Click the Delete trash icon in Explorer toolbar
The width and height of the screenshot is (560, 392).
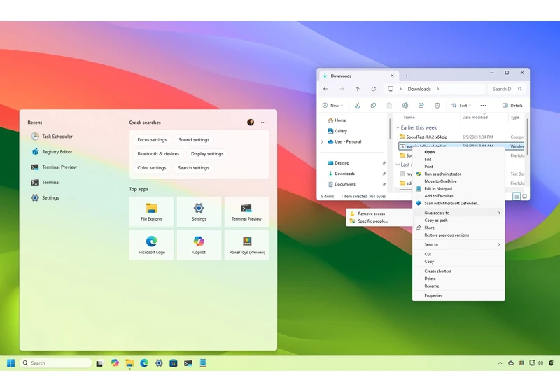point(437,105)
